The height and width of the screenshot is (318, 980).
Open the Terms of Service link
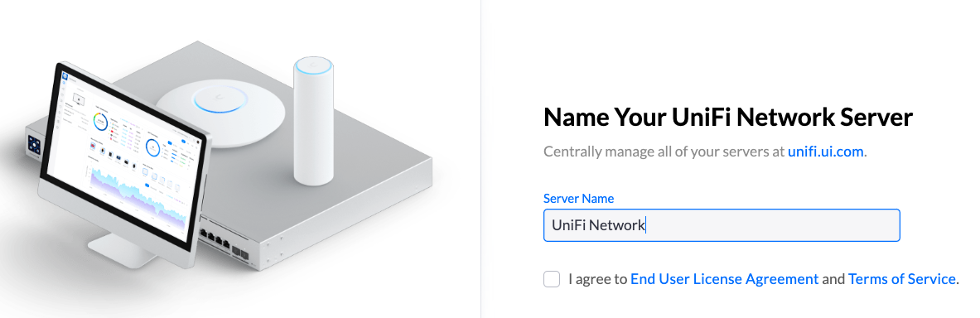[902, 278]
